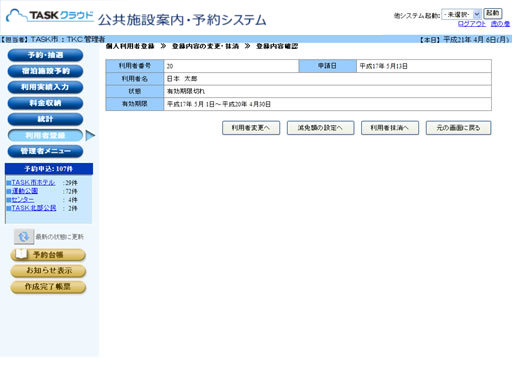
Task: Click the 予約申込: 107件 header
Action: click(49, 169)
